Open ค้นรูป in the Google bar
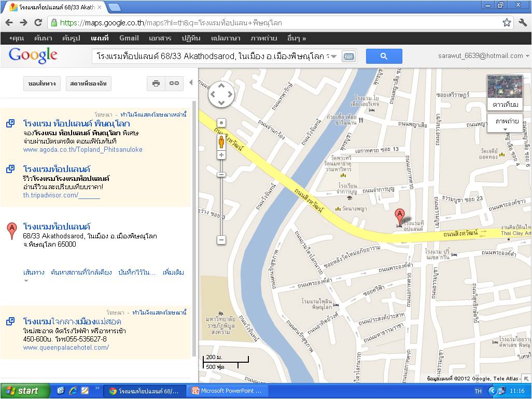Screen dimensions: 532x399 point(71,38)
